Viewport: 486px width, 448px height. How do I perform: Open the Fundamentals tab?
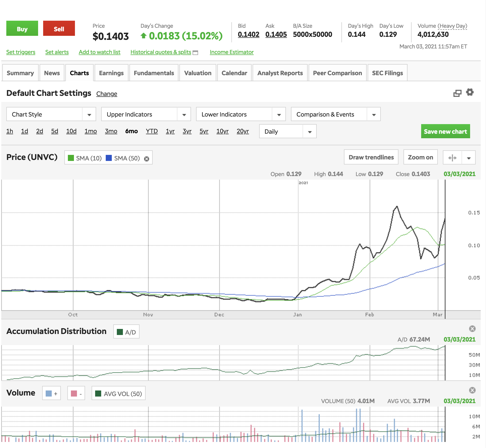pos(154,73)
